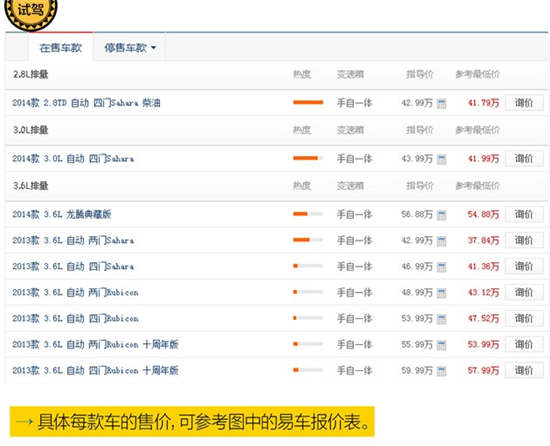Switch to the 在售车款 tab
This screenshot has height=446, width=550.
click(x=60, y=48)
